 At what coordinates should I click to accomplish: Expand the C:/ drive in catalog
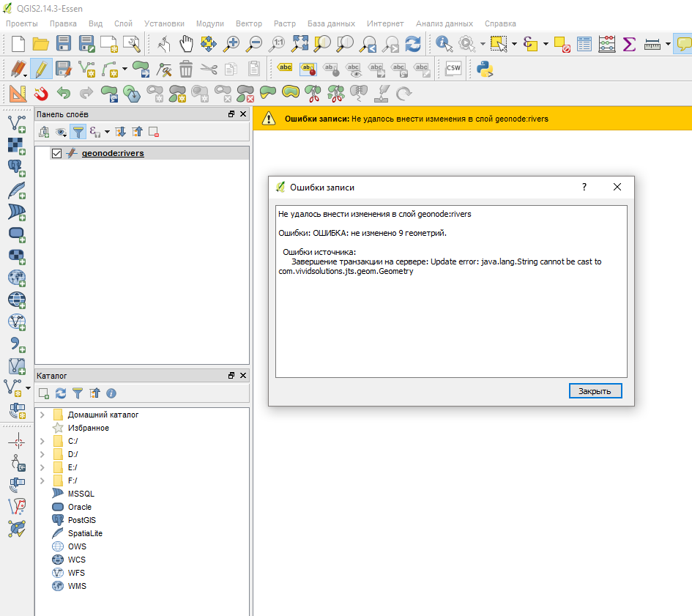point(42,441)
